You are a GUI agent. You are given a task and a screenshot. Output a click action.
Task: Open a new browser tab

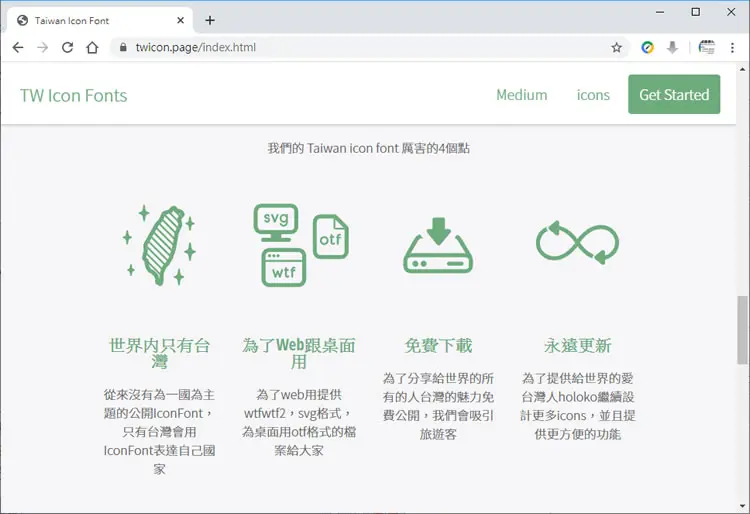point(210,21)
